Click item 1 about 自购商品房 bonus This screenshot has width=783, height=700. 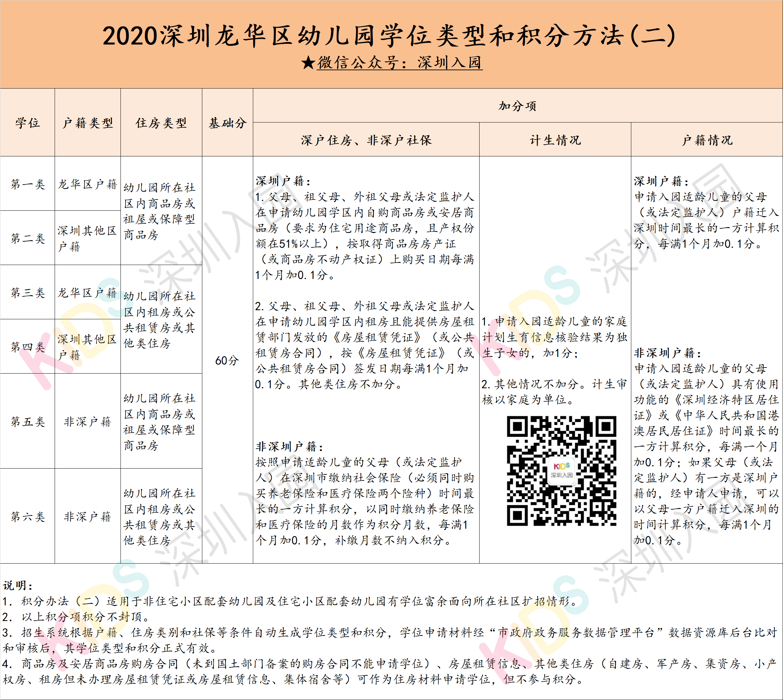(x=365, y=235)
